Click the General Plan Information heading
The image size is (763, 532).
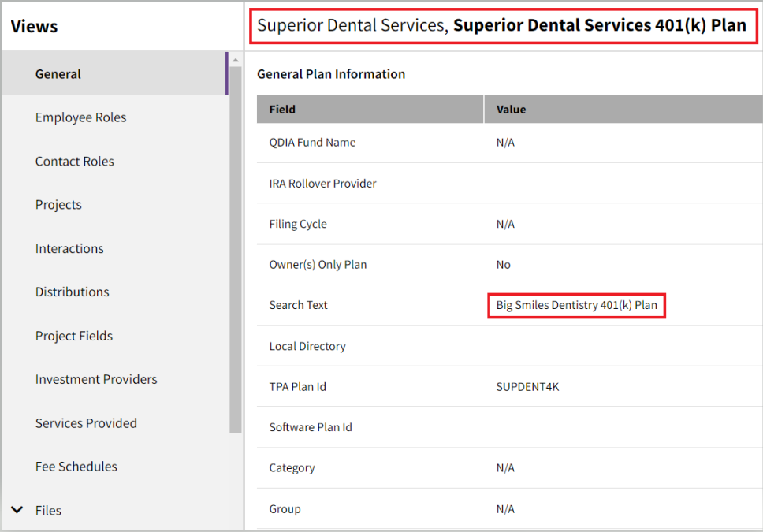point(331,74)
